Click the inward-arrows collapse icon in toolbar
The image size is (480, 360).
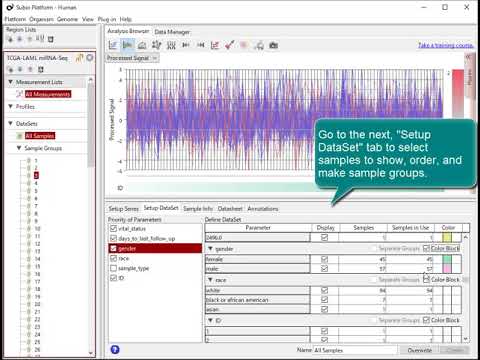pos(186,45)
